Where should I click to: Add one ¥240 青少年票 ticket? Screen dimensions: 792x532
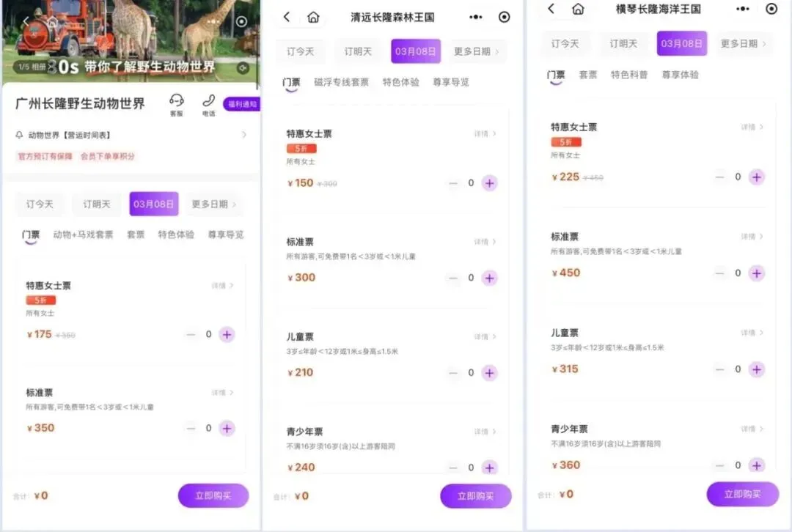tap(489, 468)
